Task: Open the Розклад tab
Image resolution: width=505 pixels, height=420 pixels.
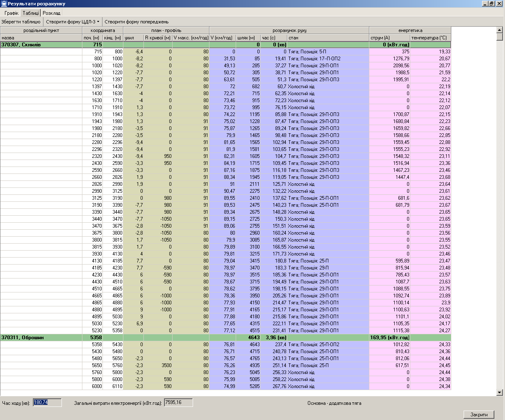Action: pos(52,13)
